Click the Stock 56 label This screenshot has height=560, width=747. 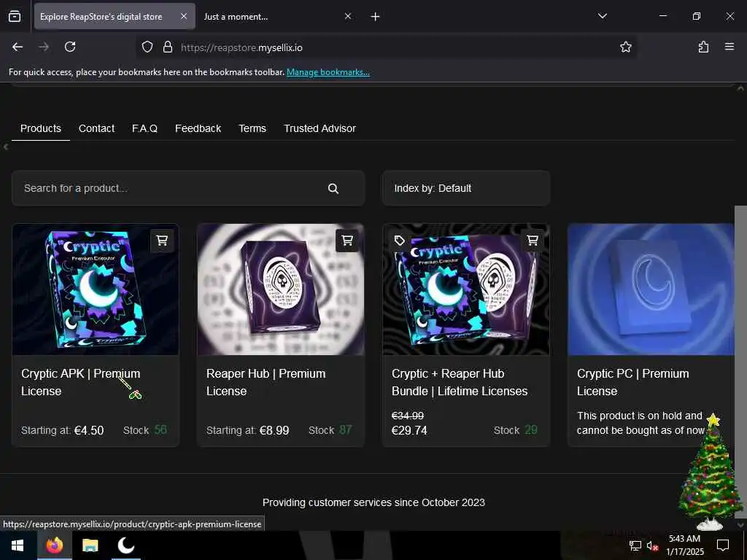(145, 430)
